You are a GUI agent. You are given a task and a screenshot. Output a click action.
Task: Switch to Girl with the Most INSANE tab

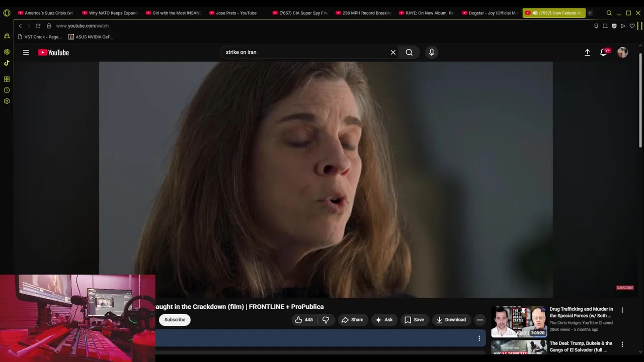pyautogui.click(x=173, y=13)
